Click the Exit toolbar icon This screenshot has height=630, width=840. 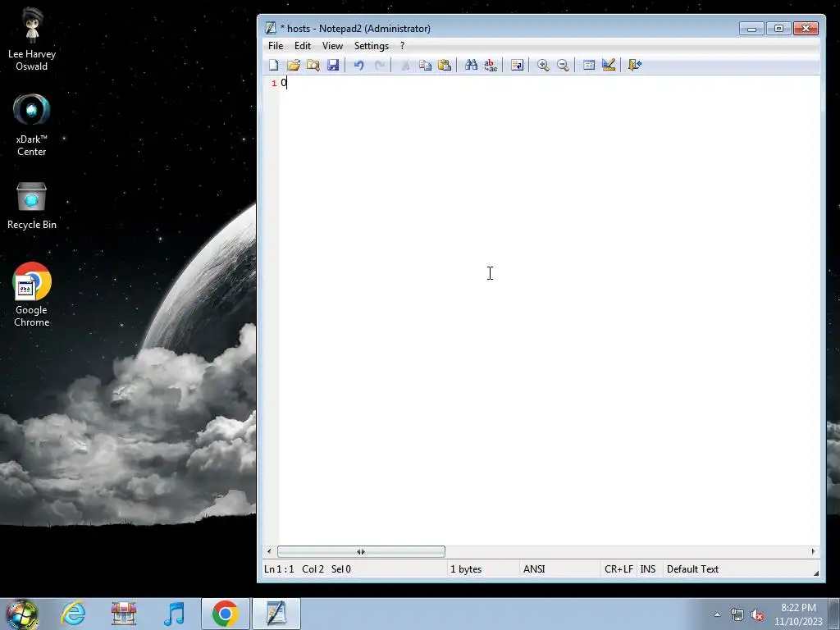tap(635, 66)
